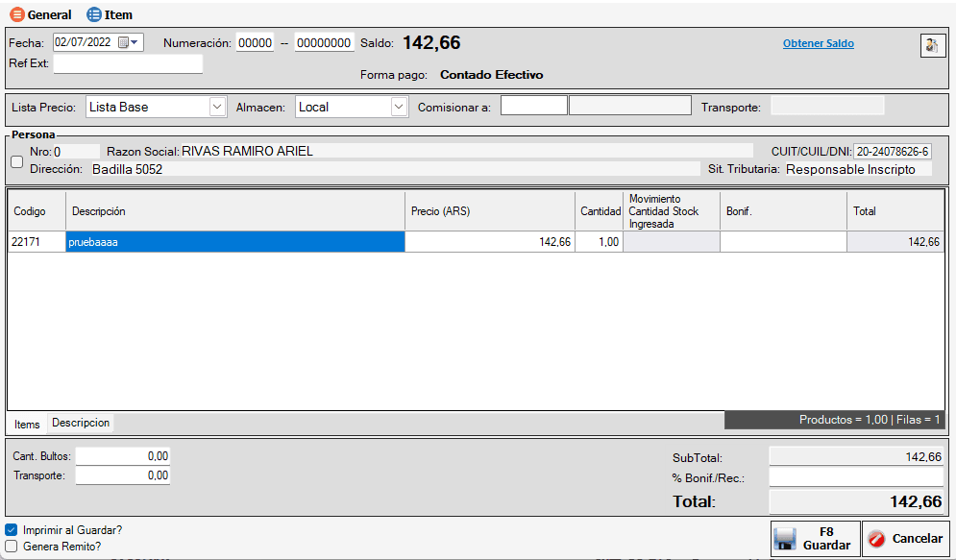
Task: Click the Obtener Saldo link
Action: 818,43
